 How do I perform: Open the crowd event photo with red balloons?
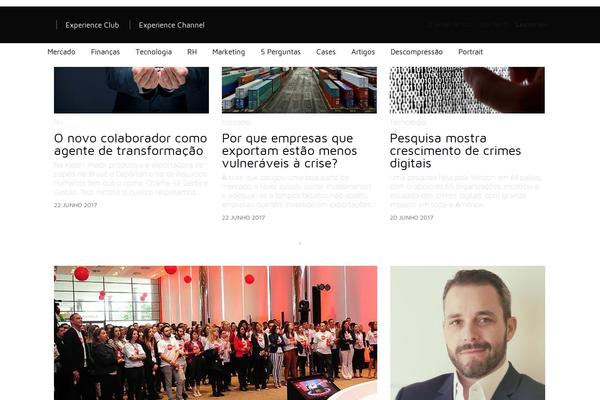pos(215,333)
